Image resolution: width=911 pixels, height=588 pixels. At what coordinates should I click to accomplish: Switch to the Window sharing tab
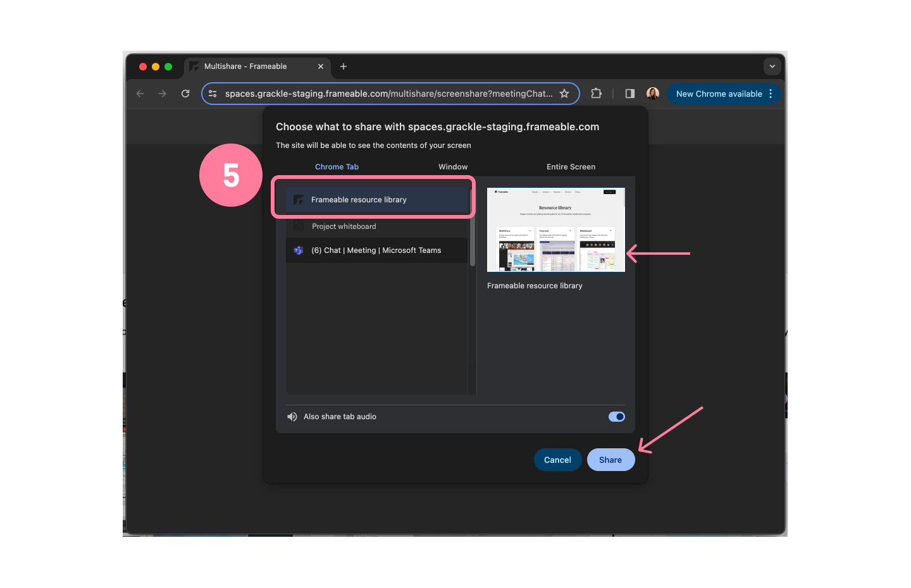[452, 166]
